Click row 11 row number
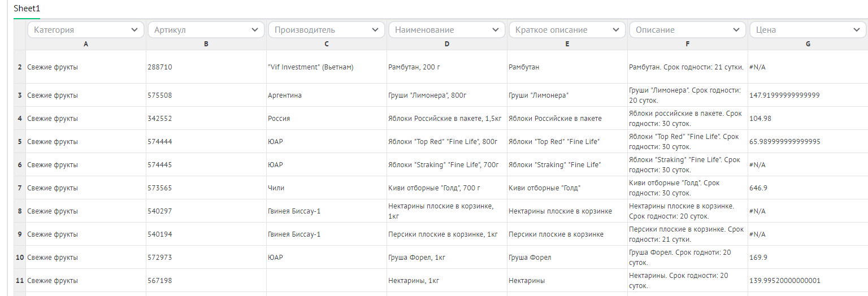The width and height of the screenshot is (868, 296). 20,280
